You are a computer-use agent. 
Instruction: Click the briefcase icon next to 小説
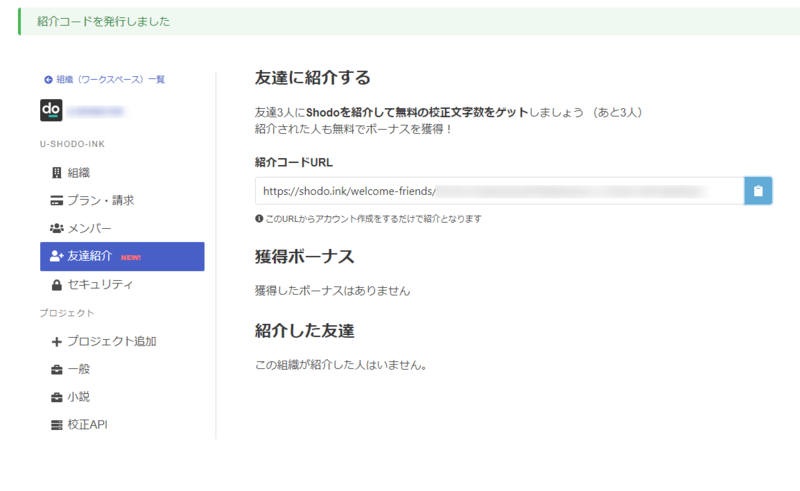tap(57, 397)
